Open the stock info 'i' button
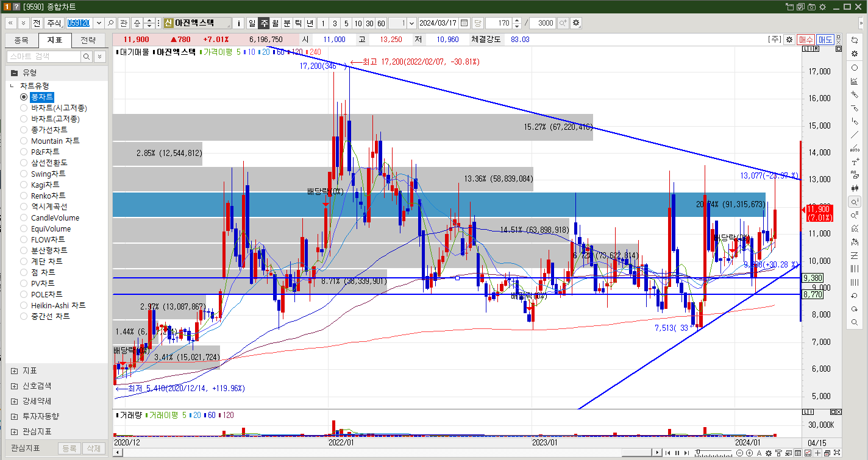 (x=238, y=23)
